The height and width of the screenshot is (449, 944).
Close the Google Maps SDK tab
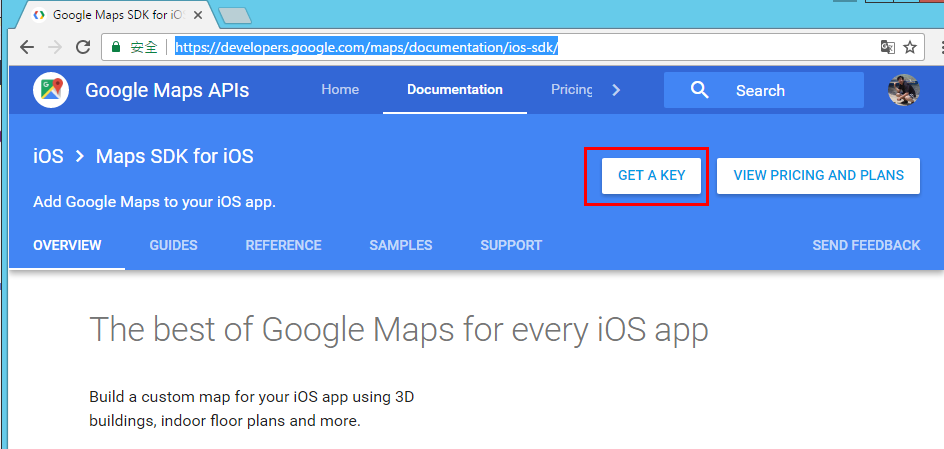[x=197, y=14]
